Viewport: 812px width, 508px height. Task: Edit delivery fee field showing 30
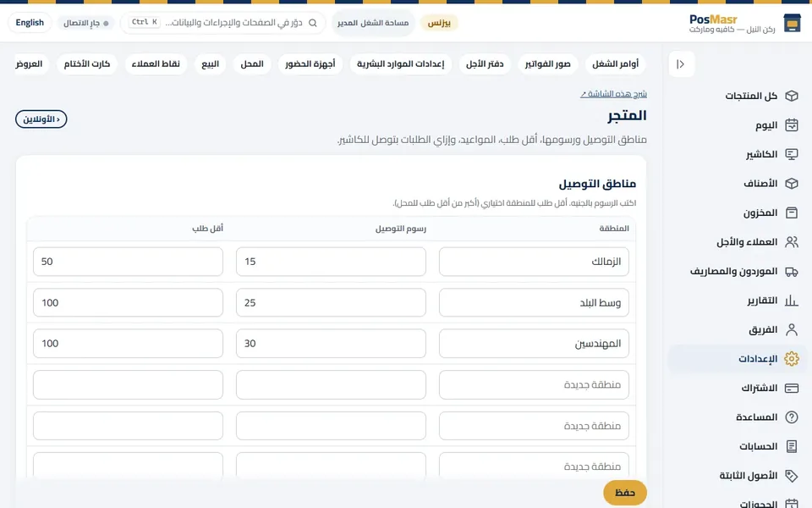pyautogui.click(x=331, y=343)
